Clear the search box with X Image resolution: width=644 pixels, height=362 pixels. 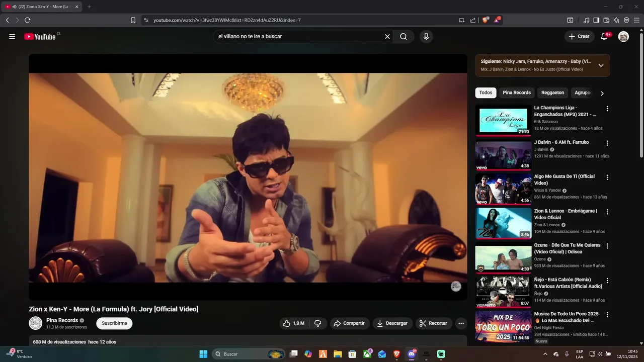tap(387, 36)
